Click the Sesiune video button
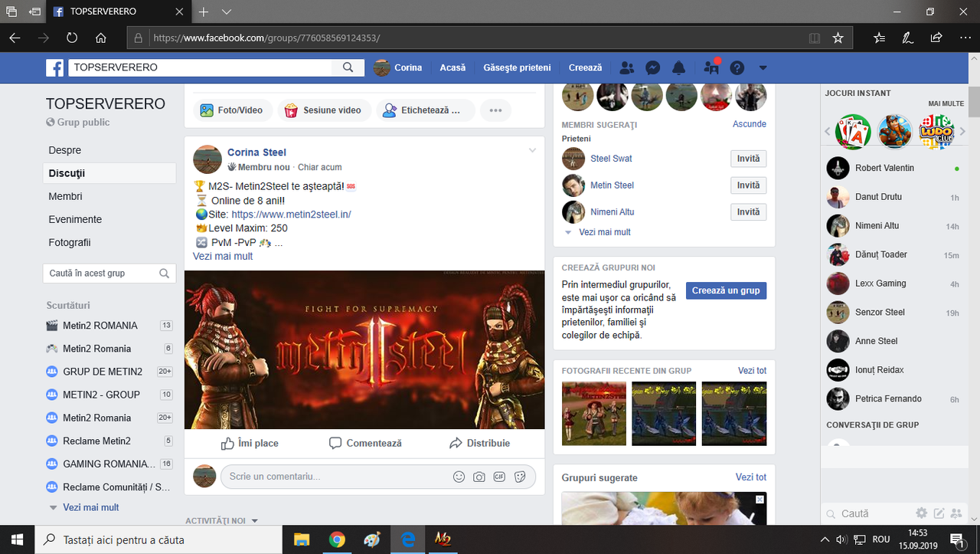The width and height of the screenshot is (980, 554). 324,110
